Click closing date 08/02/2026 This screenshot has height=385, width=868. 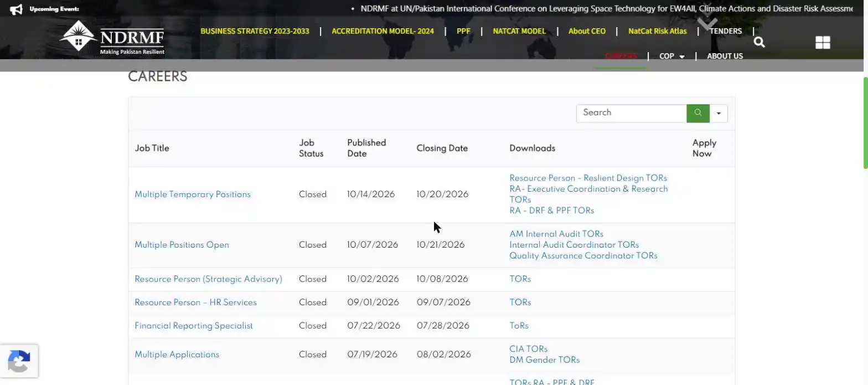click(x=443, y=355)
